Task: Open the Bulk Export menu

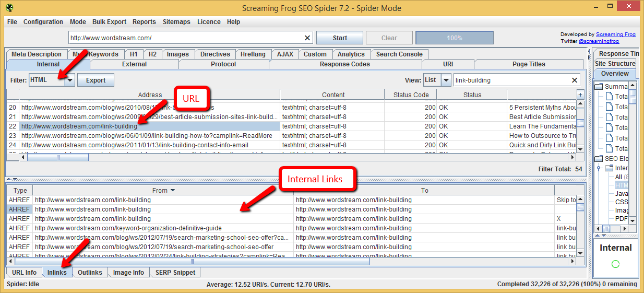Action: pyautogui.click(x=109, y=22)
